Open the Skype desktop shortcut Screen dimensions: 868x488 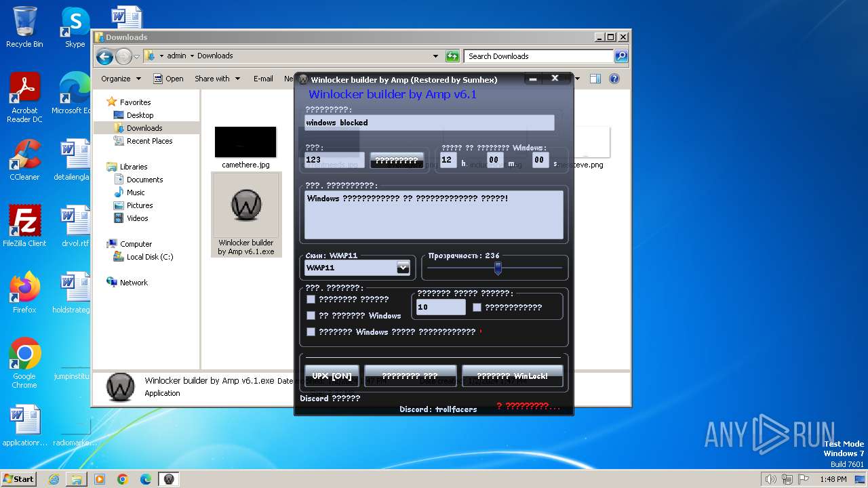75,27
